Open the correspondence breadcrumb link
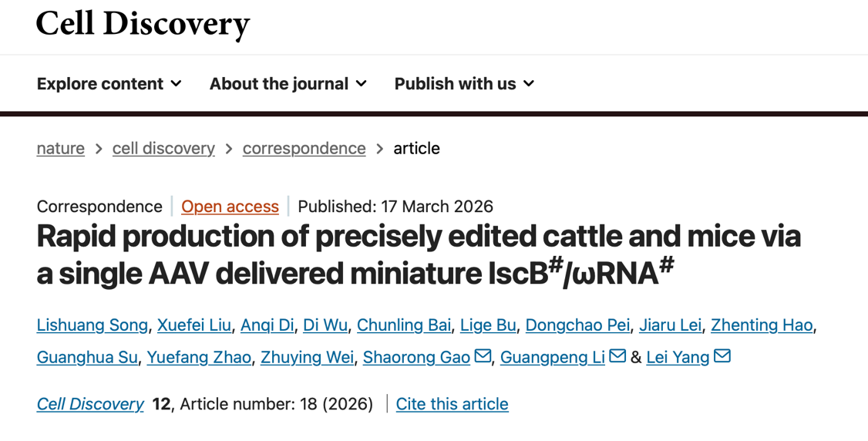868x441 pixels. point(304,148)
